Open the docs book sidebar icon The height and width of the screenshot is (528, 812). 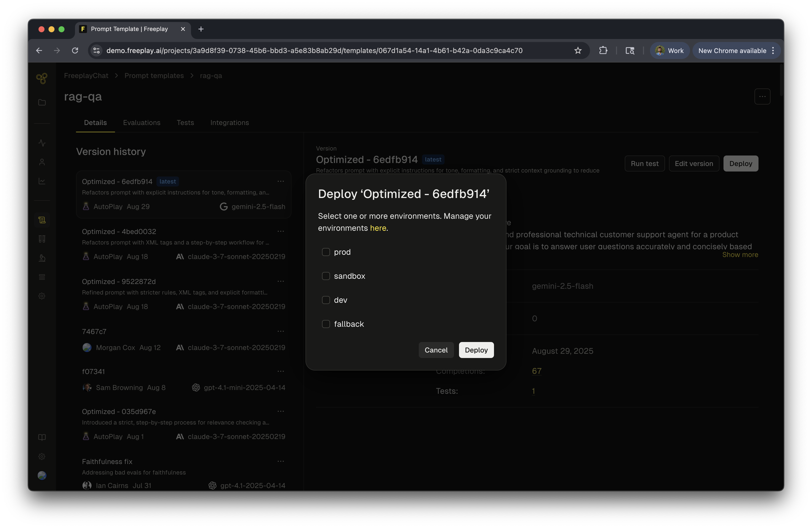42,437
